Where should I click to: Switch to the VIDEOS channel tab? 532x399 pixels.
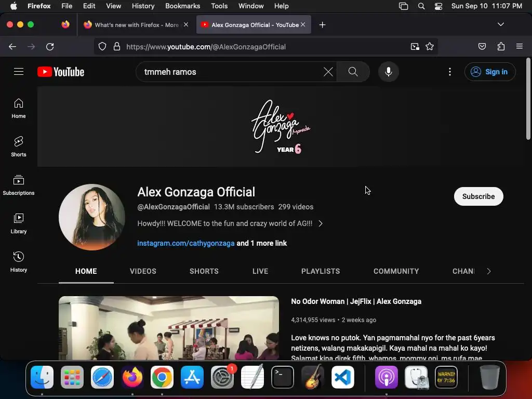(x=143, y=271)
